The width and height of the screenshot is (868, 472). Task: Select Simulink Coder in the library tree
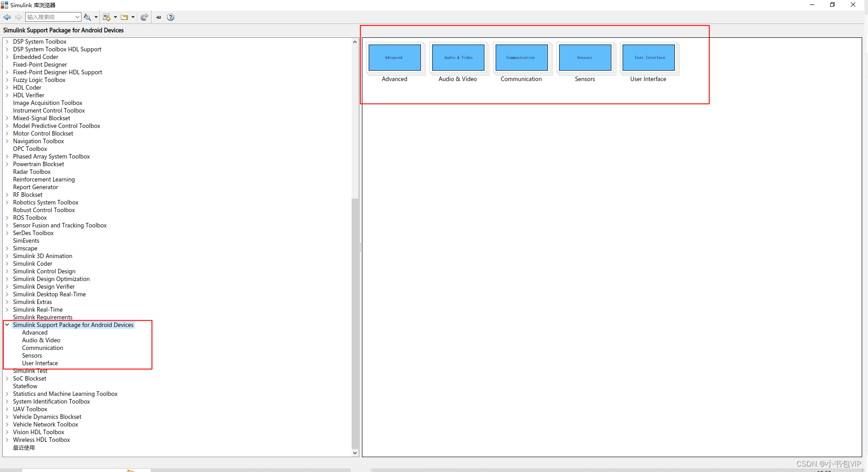click(32, 263)
